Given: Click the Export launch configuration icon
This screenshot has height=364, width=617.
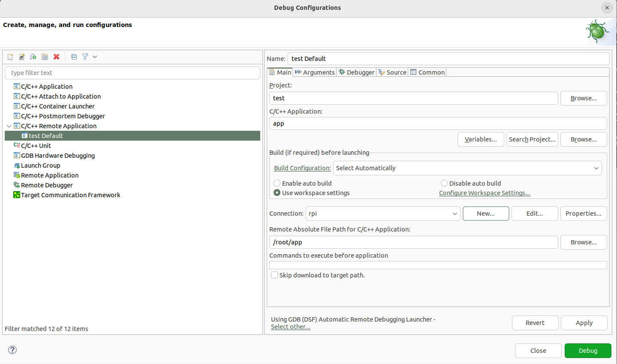Looking at the screenshot, I should pyautogui.click(x=33, y=57).
